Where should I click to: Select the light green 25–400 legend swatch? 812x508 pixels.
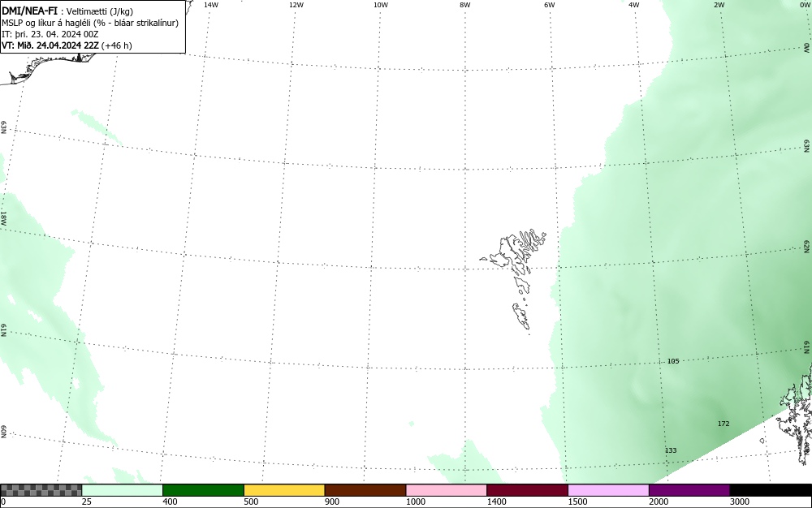123,490
